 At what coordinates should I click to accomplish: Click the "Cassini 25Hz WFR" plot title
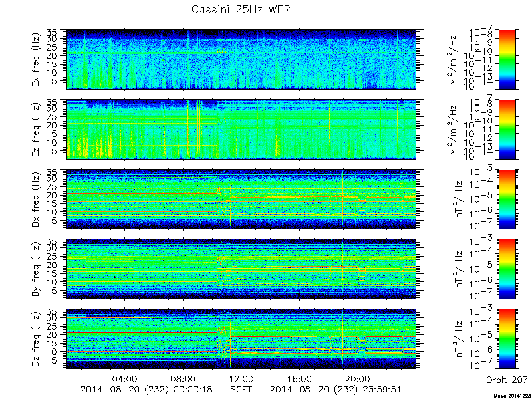[241, 9]
